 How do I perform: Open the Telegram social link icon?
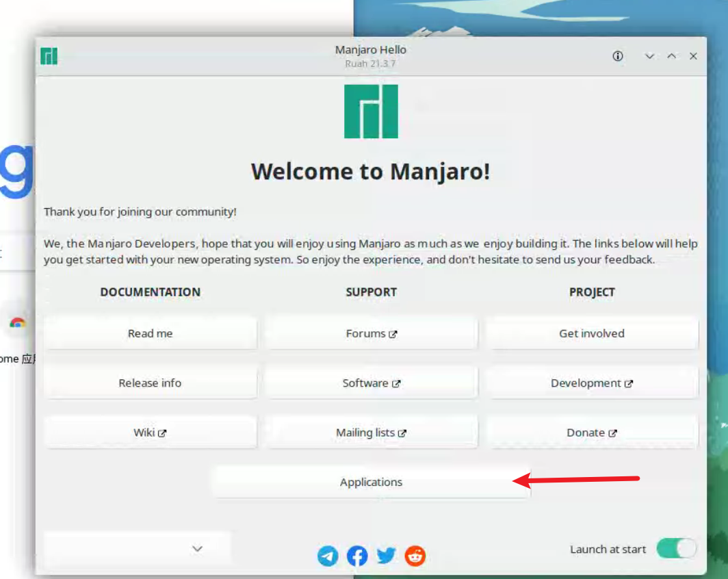pyautogui.click(x=328, y=556)
